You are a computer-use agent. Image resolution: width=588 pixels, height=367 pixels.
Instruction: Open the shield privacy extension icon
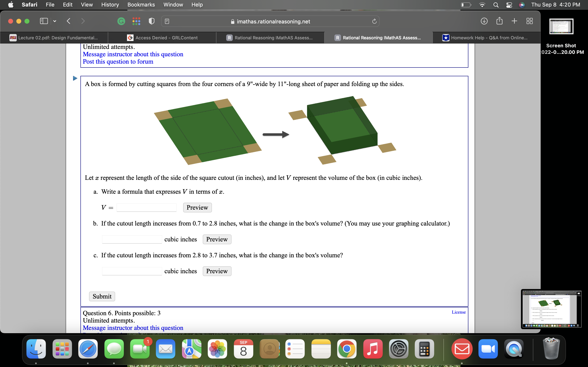coord(151,21)
